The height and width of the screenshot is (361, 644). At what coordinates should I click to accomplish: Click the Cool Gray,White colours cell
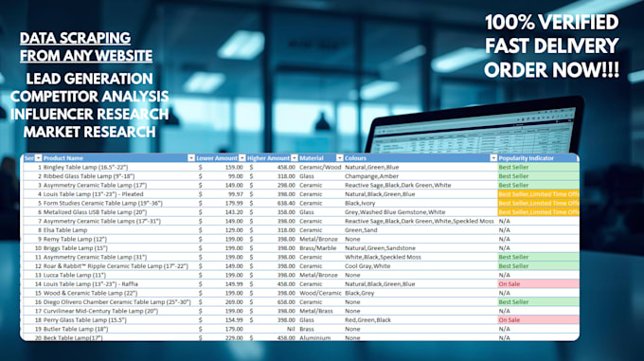coord(420,266)
